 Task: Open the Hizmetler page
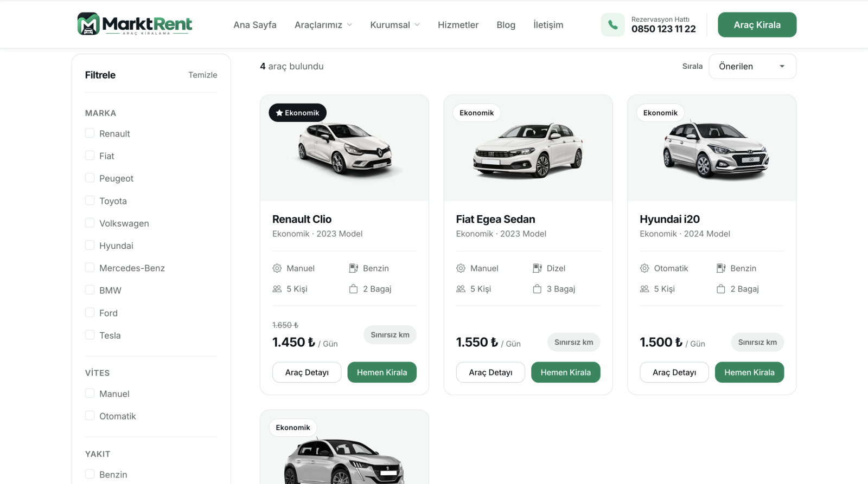pyautogui.click(x=458, y=25)
